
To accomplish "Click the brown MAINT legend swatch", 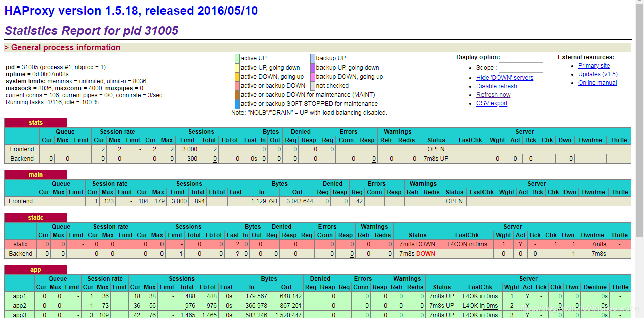I will click(237, 94).
